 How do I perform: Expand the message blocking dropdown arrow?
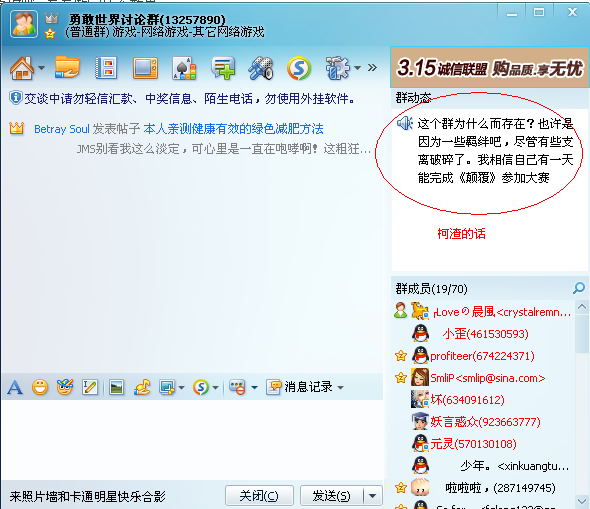(254, 387)
